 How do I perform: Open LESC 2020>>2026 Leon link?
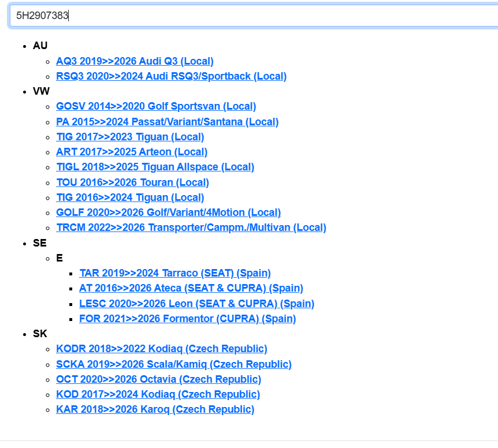(197, 304)
